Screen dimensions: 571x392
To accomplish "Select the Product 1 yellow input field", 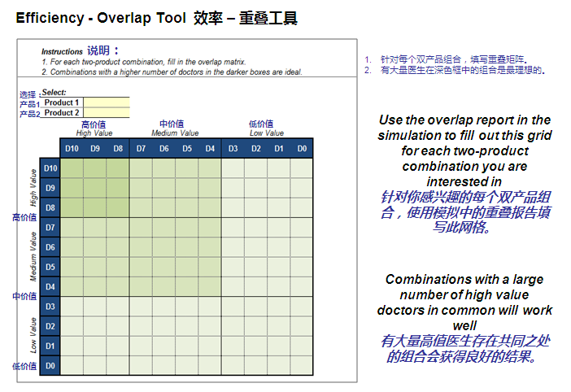I will click(x=107, y=102).
